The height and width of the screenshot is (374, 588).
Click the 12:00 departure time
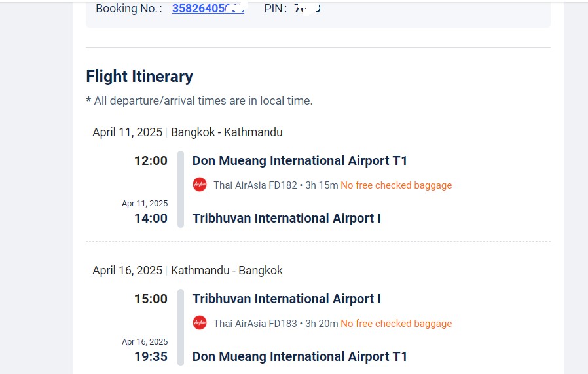point(151,160)
